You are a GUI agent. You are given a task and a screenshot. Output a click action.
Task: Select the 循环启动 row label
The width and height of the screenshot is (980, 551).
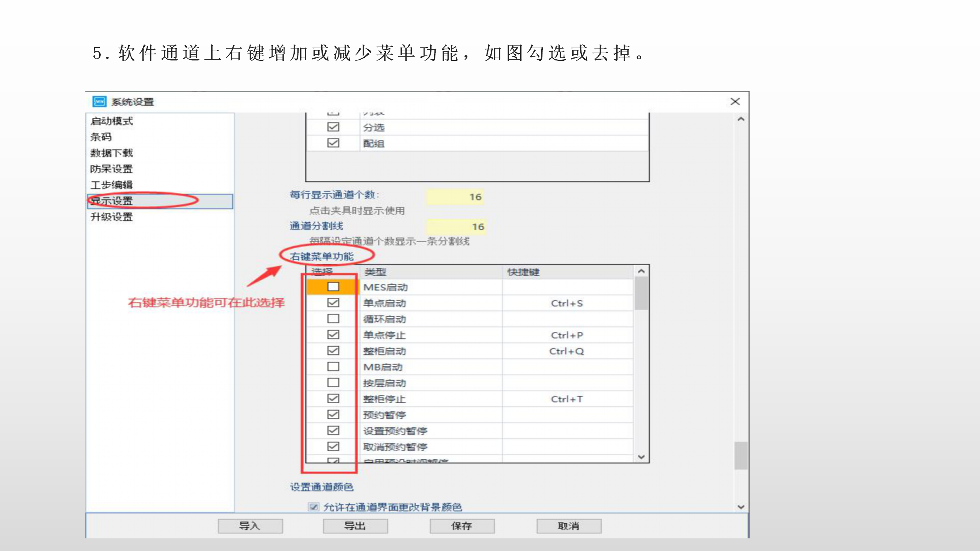[385, 320]
